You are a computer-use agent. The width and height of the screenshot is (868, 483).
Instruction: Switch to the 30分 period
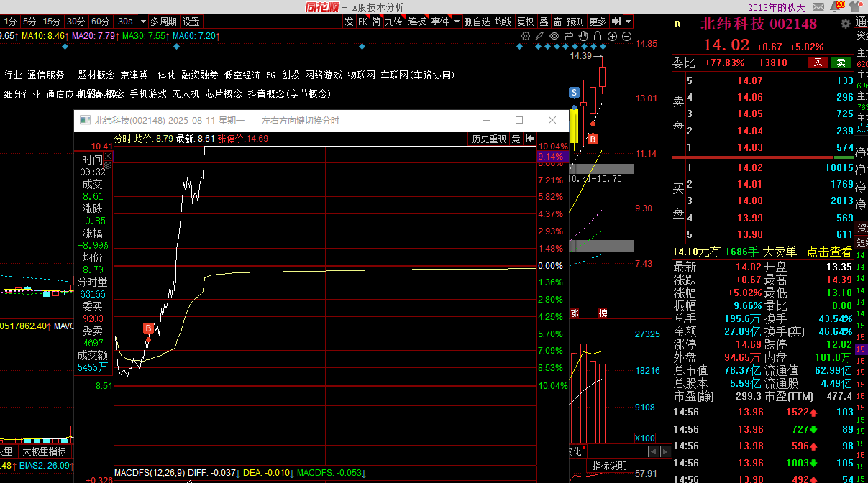(x=76, y=22)
